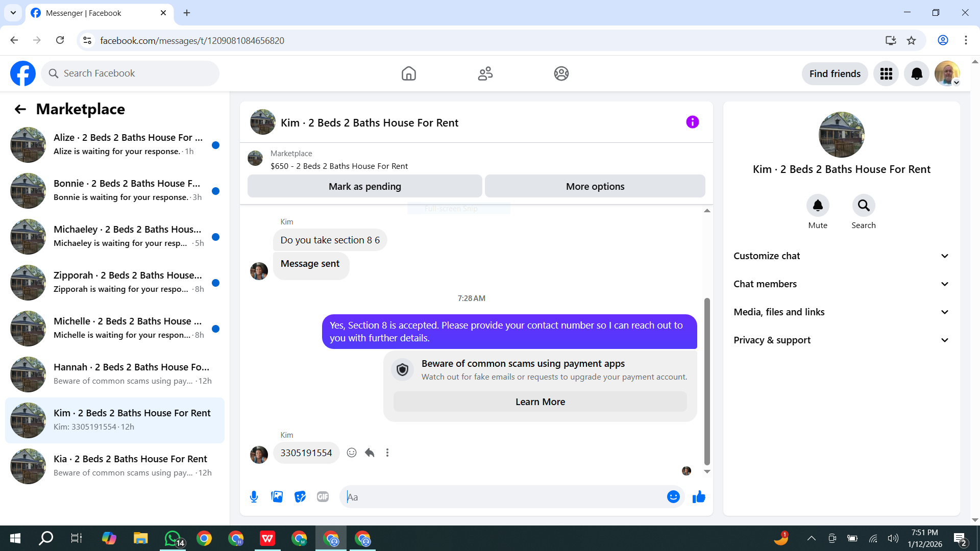Viewport: 980px width, 551px height.
Task: Open Facebook notifications bell
Action: 916,73
